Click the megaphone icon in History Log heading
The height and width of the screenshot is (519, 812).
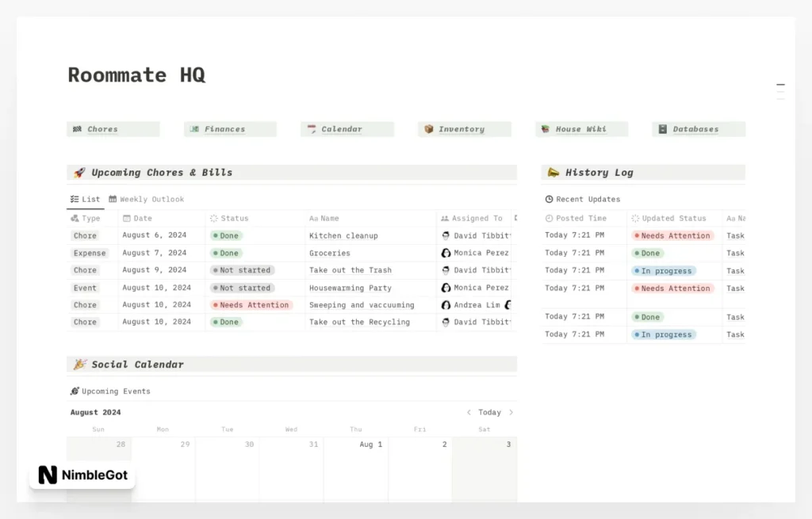(553, 172)
